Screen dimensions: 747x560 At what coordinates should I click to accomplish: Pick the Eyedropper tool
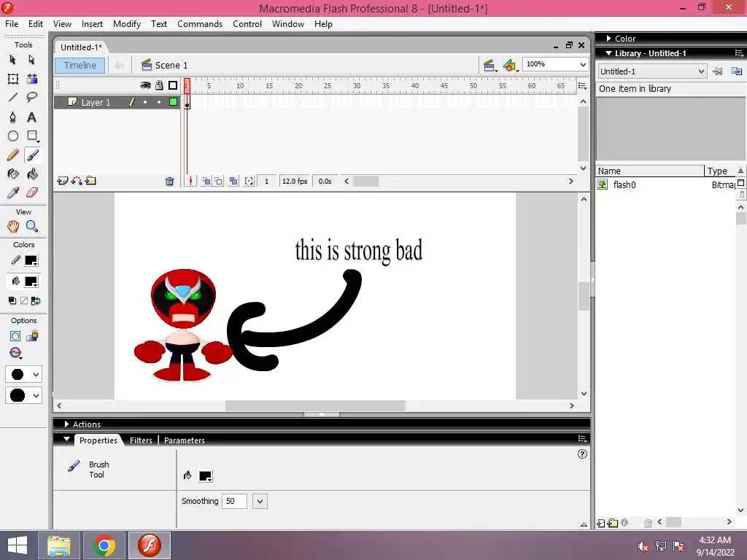(13, 192)
